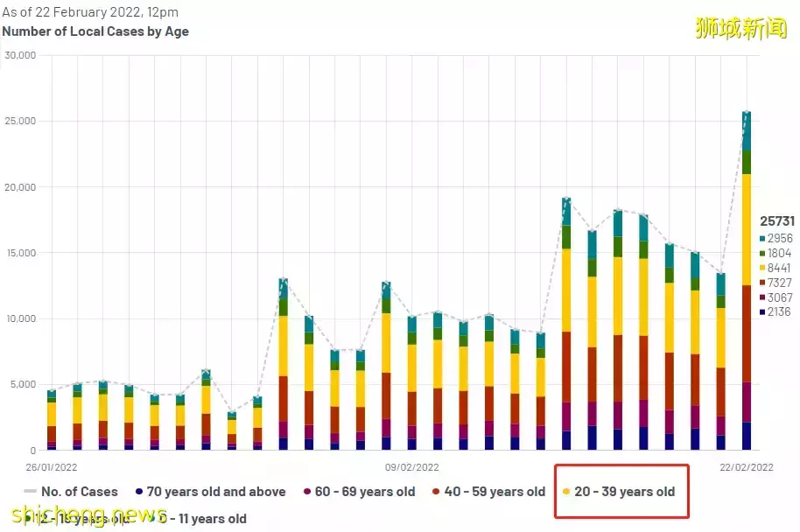Click the teal square next to 2956
Image resolution: width=800 pixels, height=532 pixels.
click(x=761, y=239)
